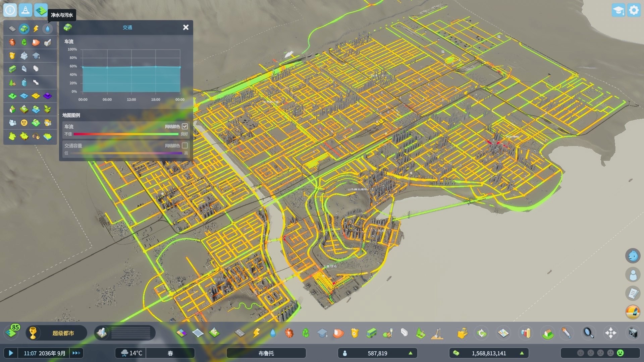The image size is (644, 362).
Task: Toggle 车流 网络颜色 checkbox
Action: pos(185,126)
